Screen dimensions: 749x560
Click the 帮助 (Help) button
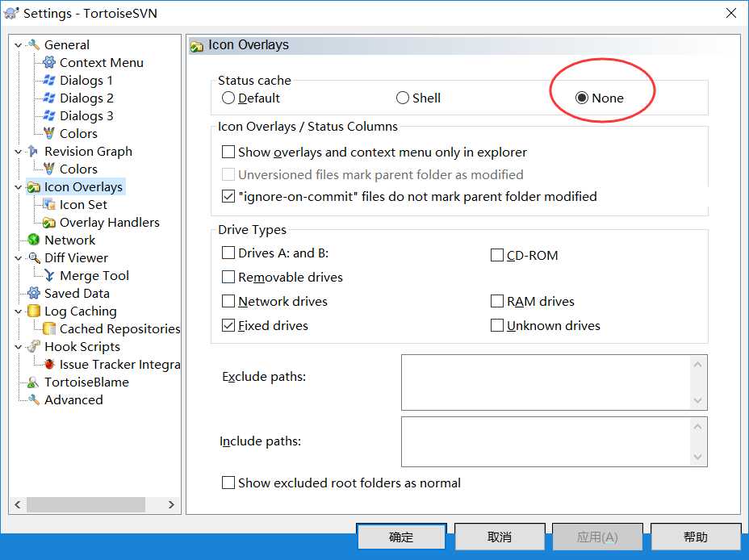pyautogui.click(x=696, y=537)
